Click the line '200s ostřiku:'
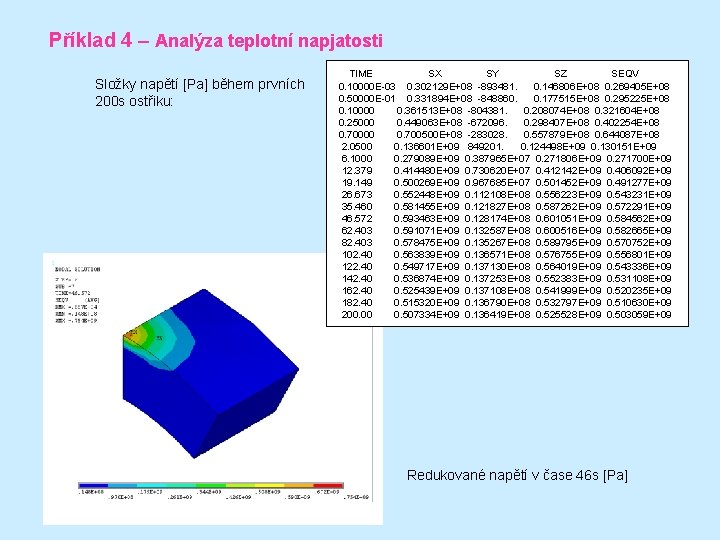This screenshot has height=540, width=720. (134, 101)
